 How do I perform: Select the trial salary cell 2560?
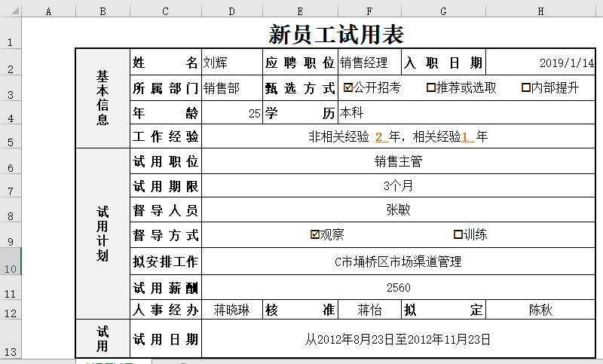point(398,287)
